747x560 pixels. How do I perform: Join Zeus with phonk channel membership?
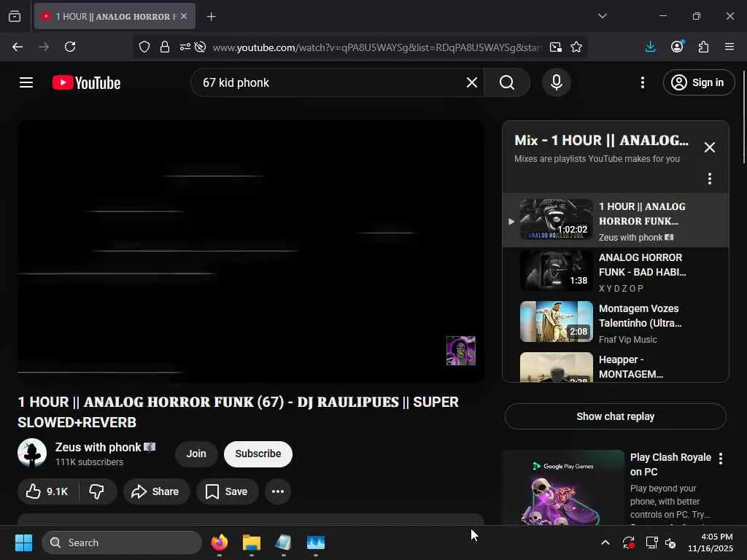pyautogui.click(x=196, y=454)
